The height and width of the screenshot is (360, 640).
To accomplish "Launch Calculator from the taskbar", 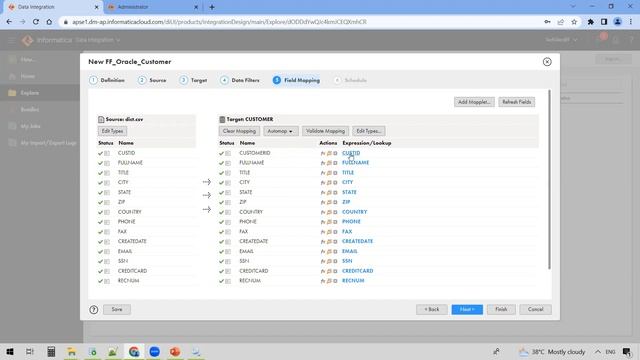I will tap(51, 351).
